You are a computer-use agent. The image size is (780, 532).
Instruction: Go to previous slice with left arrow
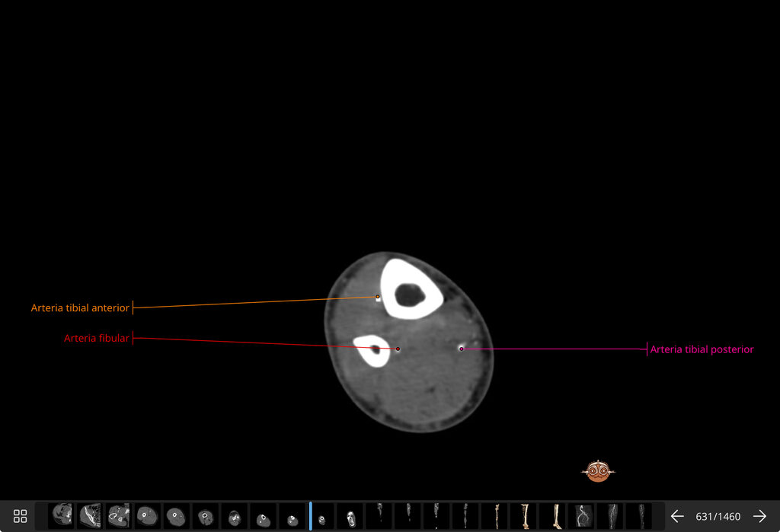click(x=677, y=516)
